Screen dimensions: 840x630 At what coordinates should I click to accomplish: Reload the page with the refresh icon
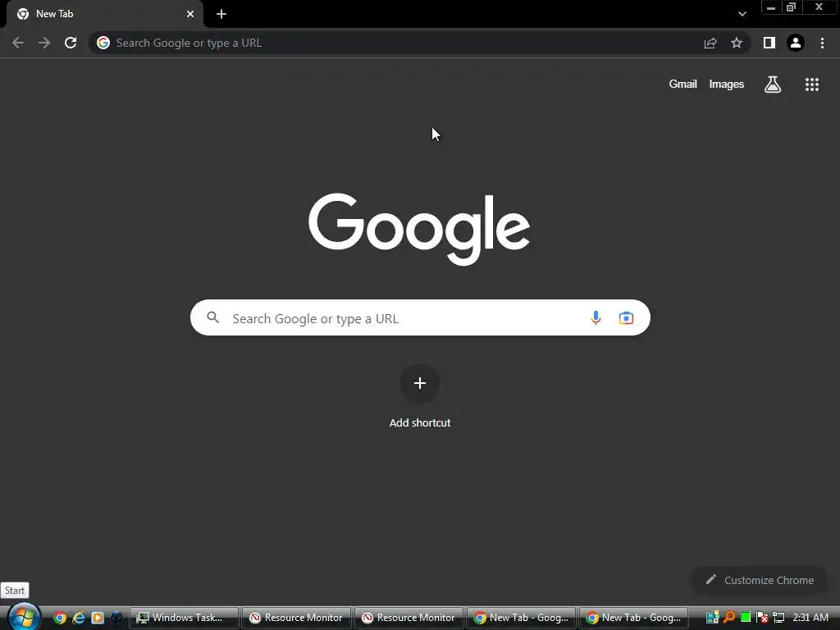(71, 43)
